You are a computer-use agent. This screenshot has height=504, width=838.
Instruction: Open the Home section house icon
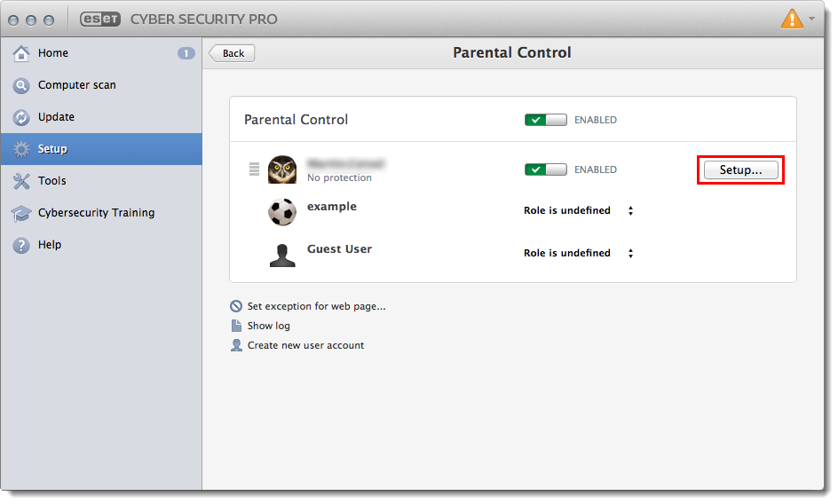point(21,53)
